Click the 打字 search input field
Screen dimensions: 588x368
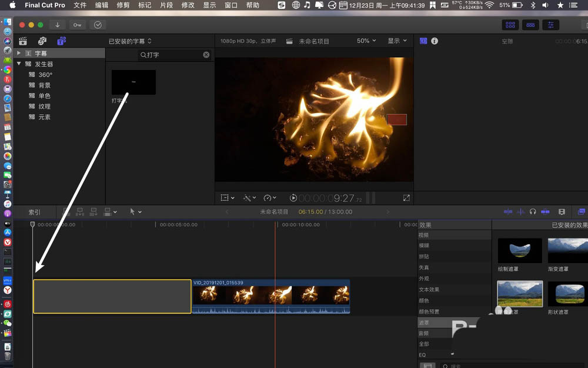(175, 55)
